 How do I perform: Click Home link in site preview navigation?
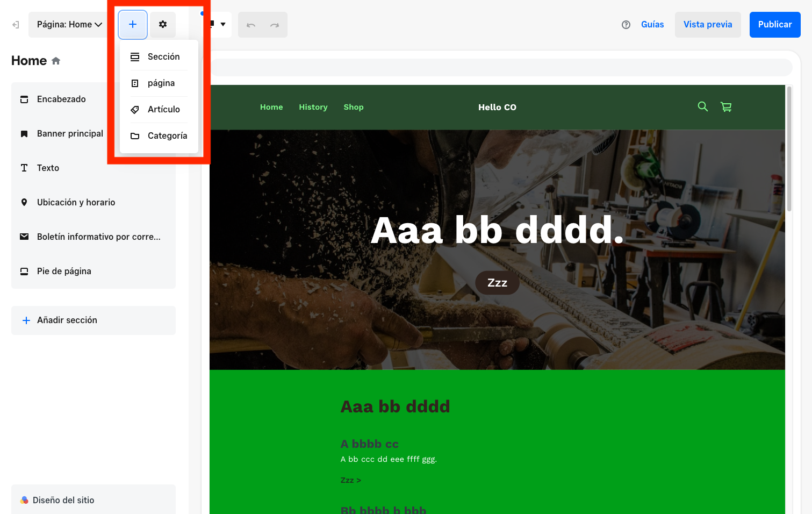(271, 108)
